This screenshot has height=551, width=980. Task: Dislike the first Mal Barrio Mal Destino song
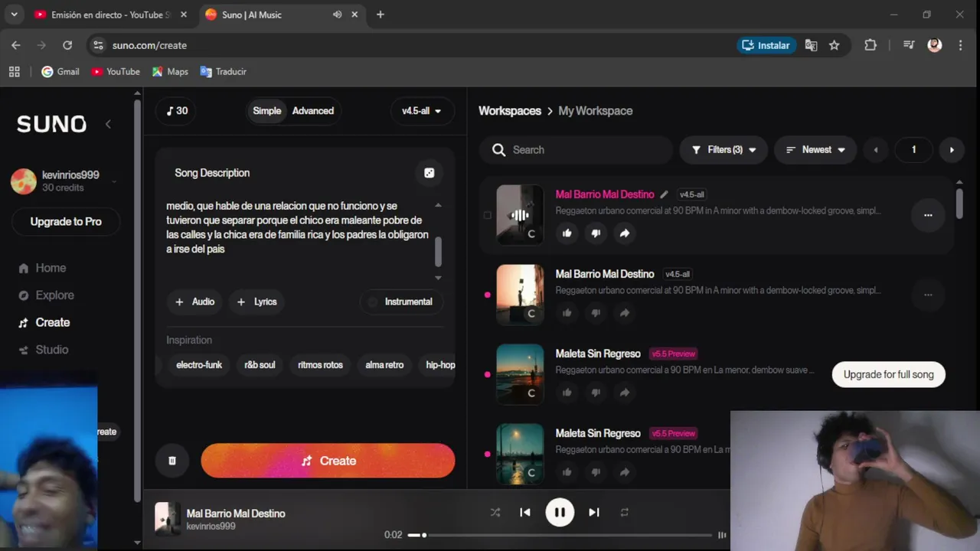click(596, 233)
